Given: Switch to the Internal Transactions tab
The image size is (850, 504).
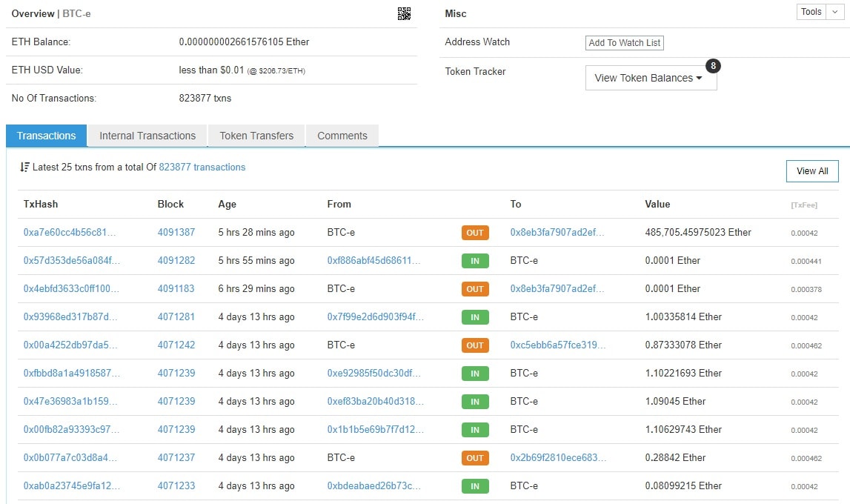Looking at the screenshot, I should [147, 136].
